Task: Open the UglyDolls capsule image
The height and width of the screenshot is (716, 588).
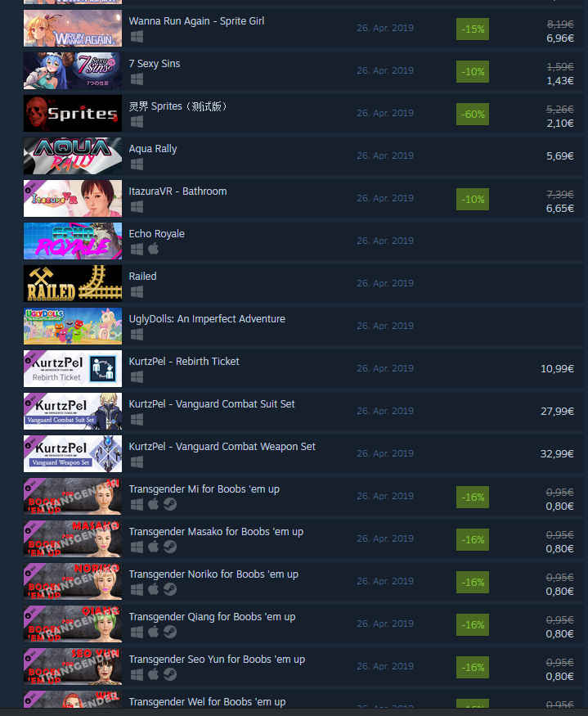Action: tap(73, 326)
